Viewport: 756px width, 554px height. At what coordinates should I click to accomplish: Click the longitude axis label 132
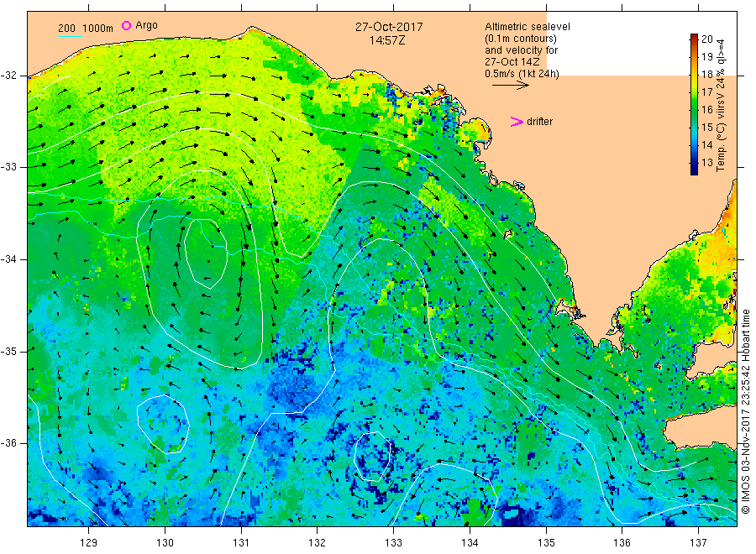coord(318,543)
